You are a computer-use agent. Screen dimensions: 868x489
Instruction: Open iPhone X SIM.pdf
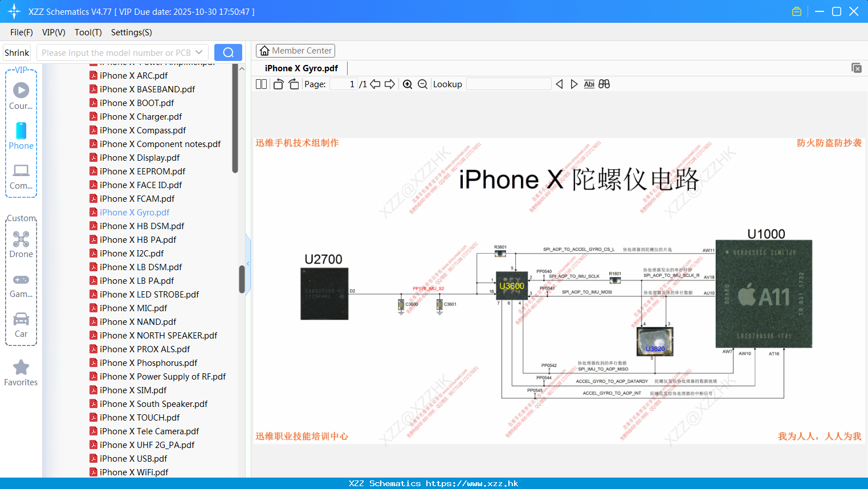click(133, 390)
